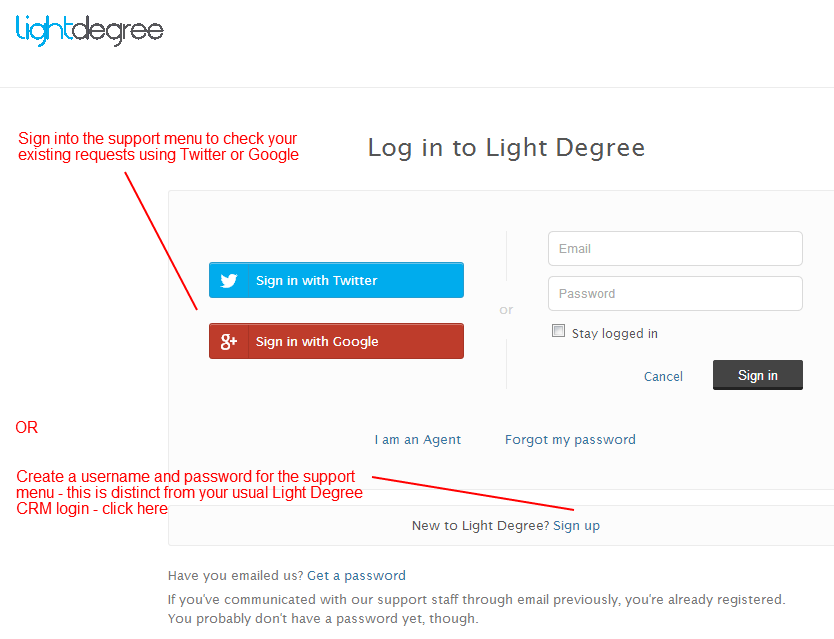Click the Sign in with Twitter label

[x=316, y=281]
